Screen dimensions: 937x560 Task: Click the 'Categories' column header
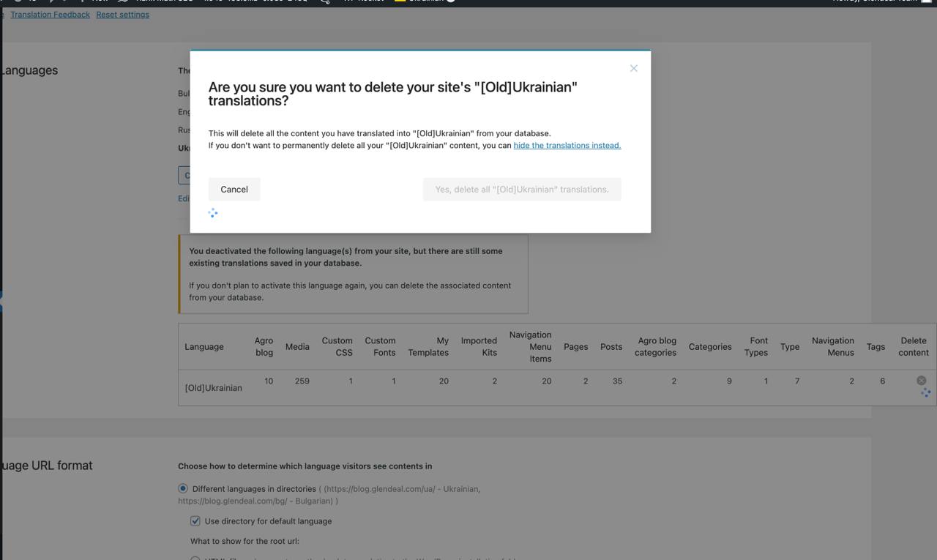(710, 347)
